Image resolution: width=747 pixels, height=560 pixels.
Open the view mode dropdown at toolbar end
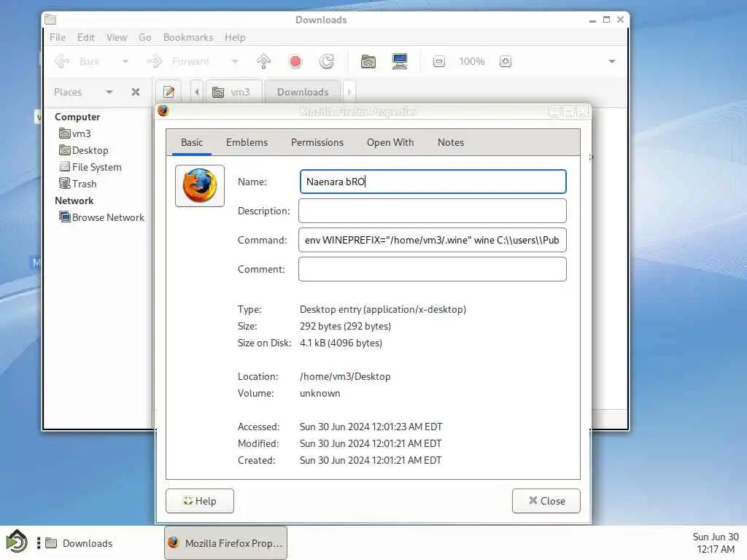pos(612,61)
